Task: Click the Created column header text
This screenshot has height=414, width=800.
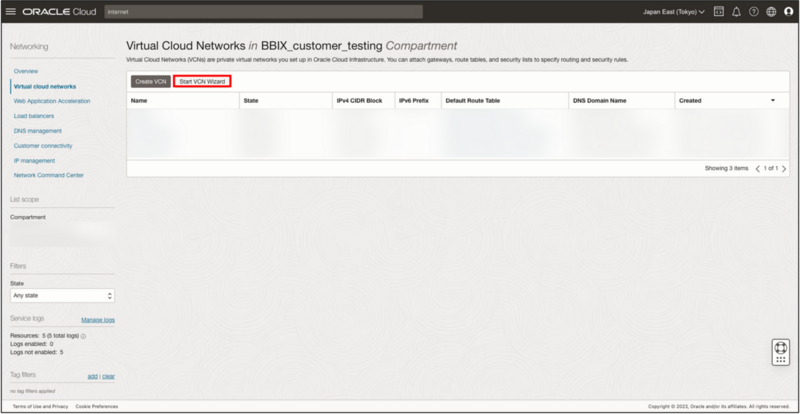Action: tap(690, 101)
